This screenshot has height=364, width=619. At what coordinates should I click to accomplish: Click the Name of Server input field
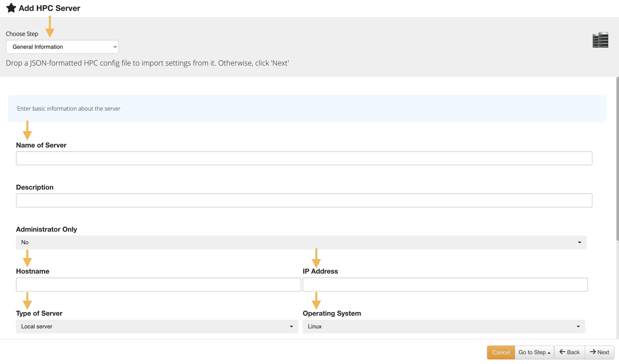pos(304,158)
